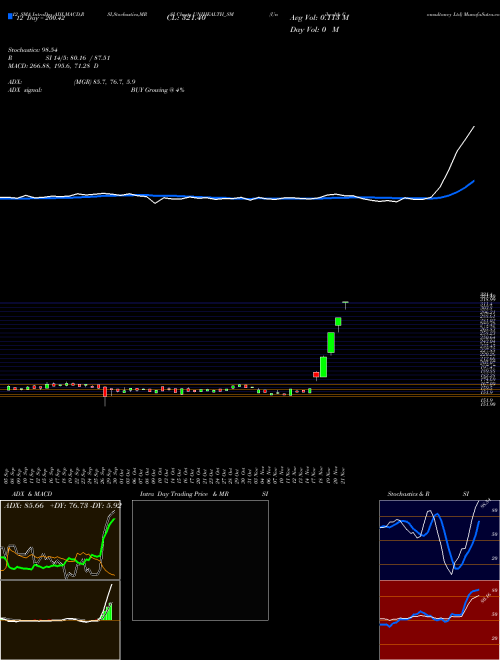Click the blue SMA line's rising end
The image size is (500, 660).
(x=473, y=181)
